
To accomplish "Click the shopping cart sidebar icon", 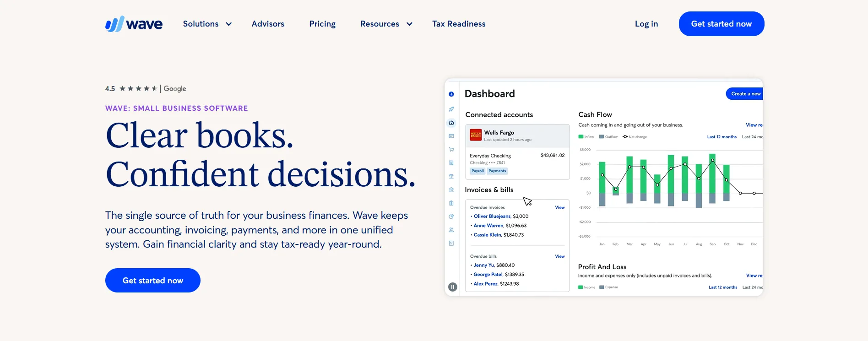I will [451, 150].
